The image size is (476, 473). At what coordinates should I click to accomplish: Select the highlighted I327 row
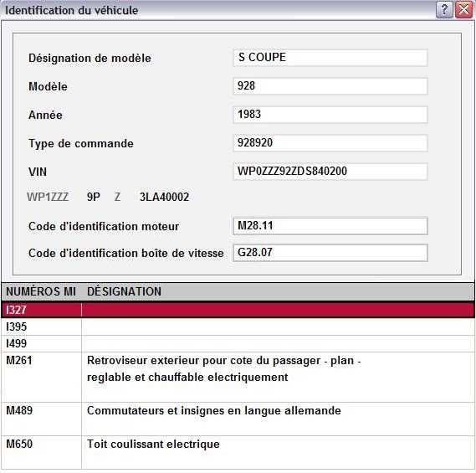pyautogui.click(x=238, y=310)
